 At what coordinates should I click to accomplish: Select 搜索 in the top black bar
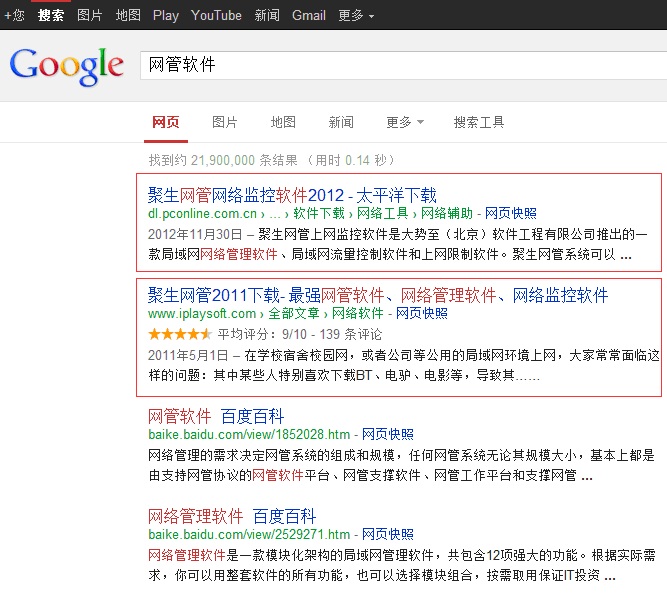pyautogui.click(x=51, y=15)
